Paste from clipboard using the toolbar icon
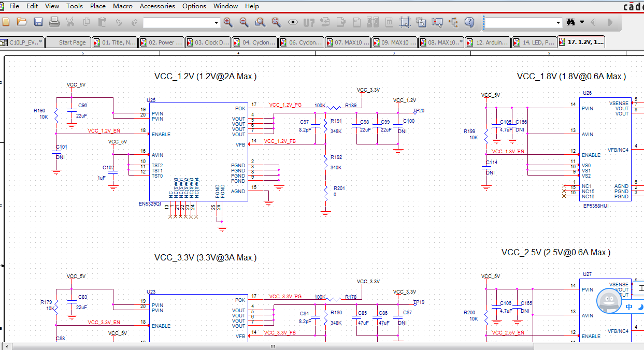This screenshot has height=350, width=644. 102,22
